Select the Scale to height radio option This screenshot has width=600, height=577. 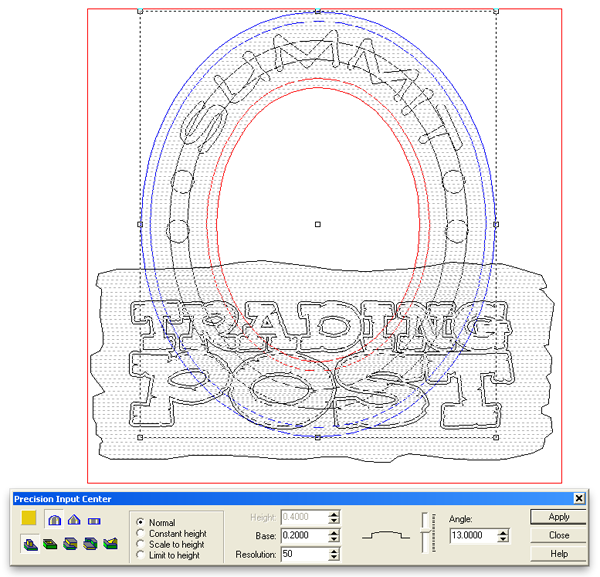click(x=140, y=544)
